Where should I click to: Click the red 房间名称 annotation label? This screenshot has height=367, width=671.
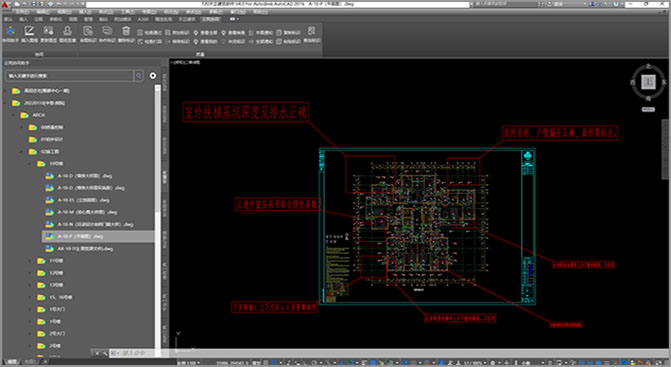pyautogui.click(x=560, y=133)
